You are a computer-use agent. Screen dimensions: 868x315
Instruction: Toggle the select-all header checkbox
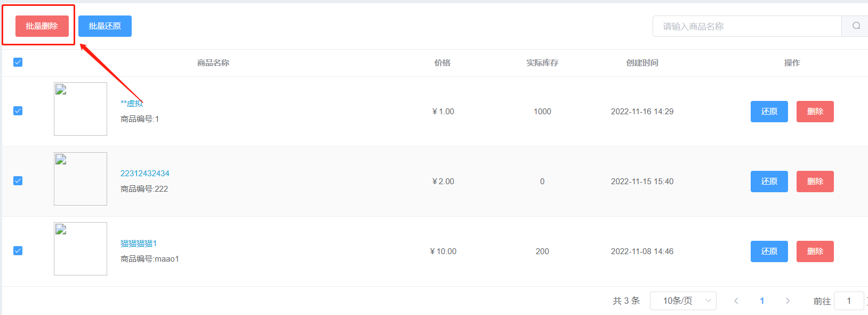(18, 62)
